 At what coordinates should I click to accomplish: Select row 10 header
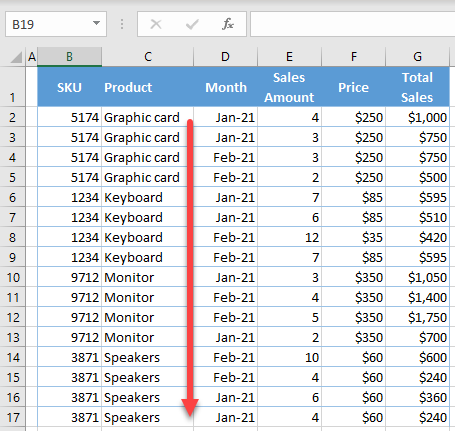click(x=13, y=277)
